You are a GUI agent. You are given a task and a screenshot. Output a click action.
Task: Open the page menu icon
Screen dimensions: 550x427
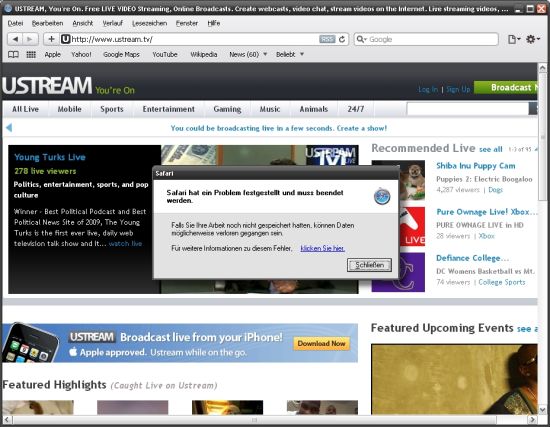pos(514,39)
